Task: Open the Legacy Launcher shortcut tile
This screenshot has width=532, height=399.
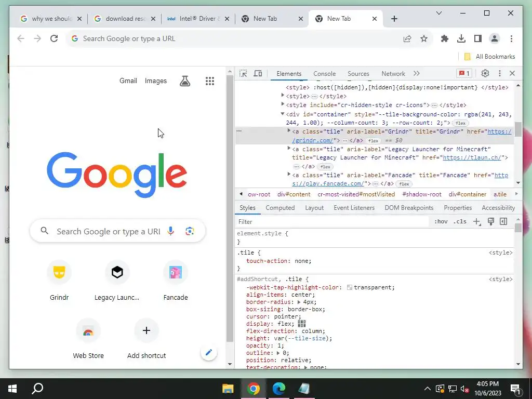Action: click(117, 280)
